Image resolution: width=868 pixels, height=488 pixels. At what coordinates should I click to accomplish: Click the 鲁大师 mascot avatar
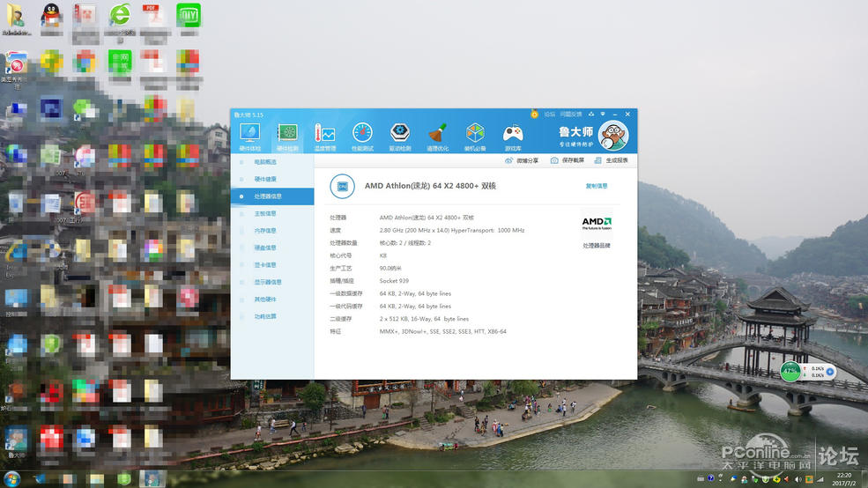pyautogui.click(x=613, y=136)
